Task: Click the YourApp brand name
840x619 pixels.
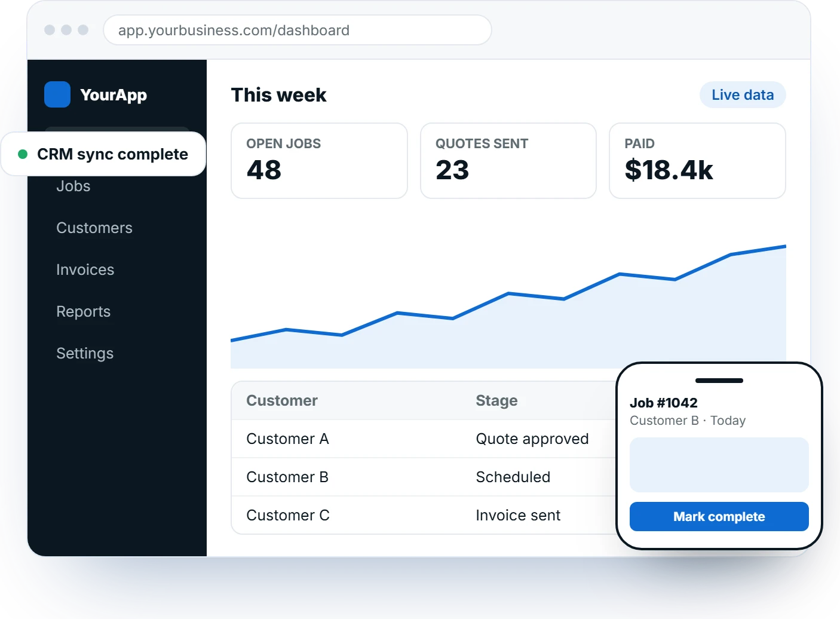Action: pos(114,95)
